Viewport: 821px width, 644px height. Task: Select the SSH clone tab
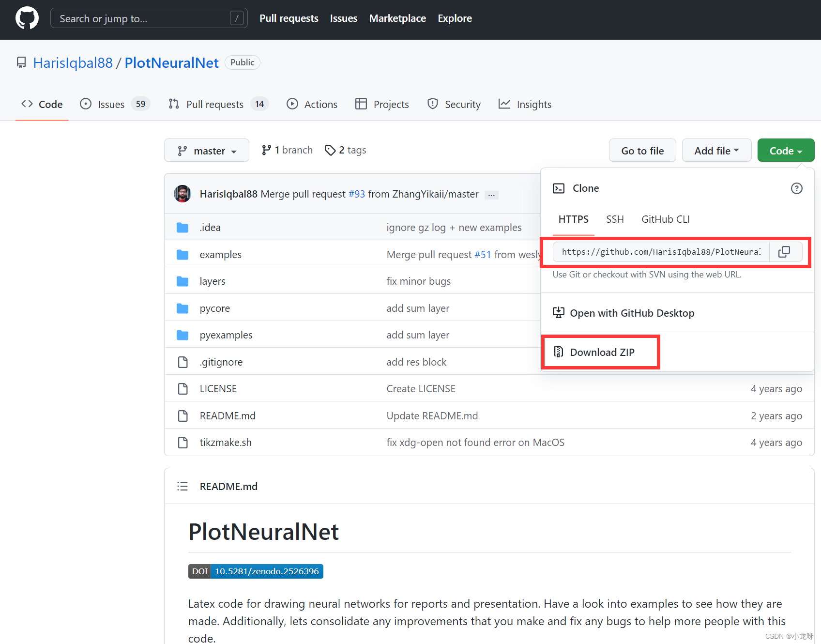[615, 219]
